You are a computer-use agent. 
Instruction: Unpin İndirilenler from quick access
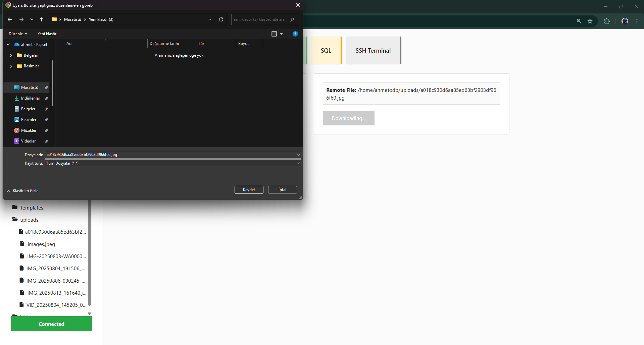(x=46, y=98)
